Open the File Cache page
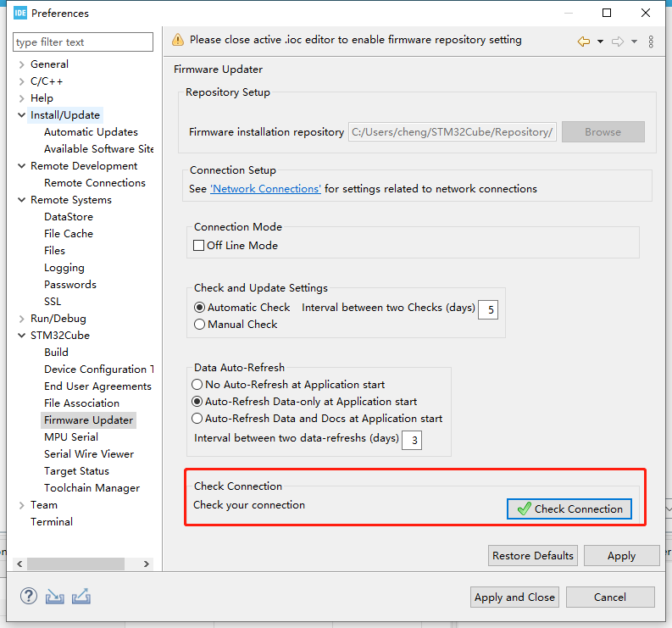The height and width of the screenshot is (628, 672). coord(69,234)
